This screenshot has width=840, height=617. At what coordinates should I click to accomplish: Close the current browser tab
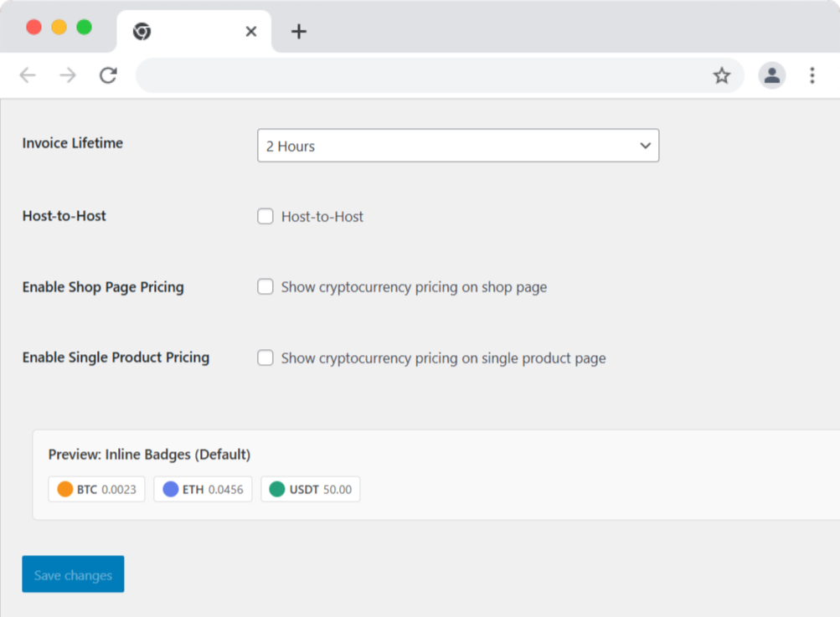click(250, 32)
